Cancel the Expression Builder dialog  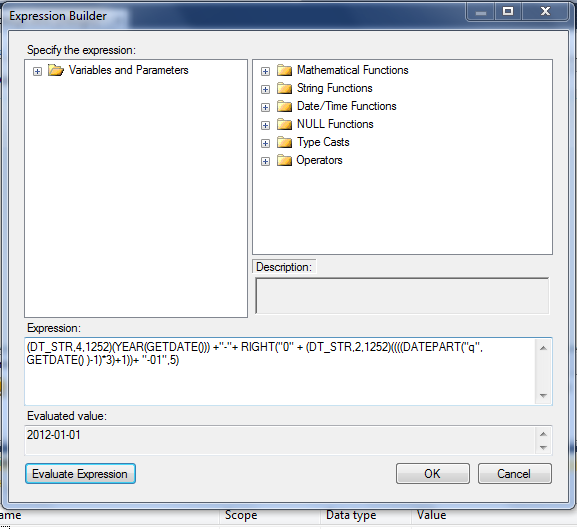514,473
